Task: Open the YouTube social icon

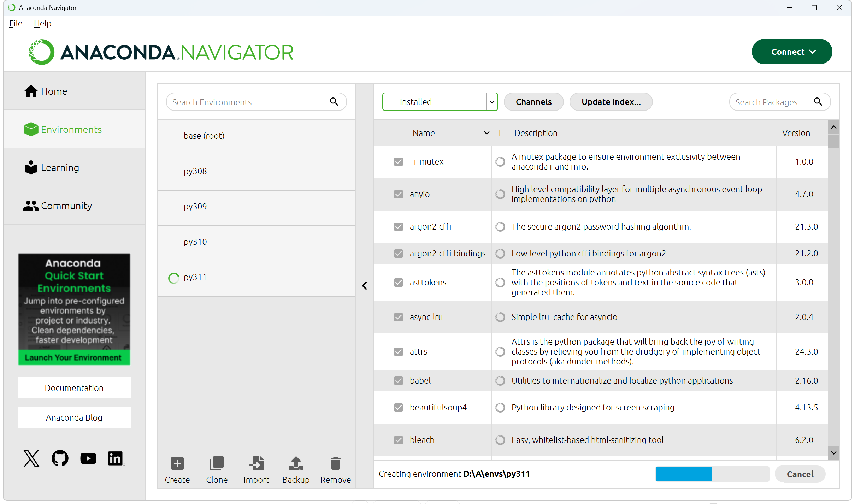Action: tap(88, 458)
